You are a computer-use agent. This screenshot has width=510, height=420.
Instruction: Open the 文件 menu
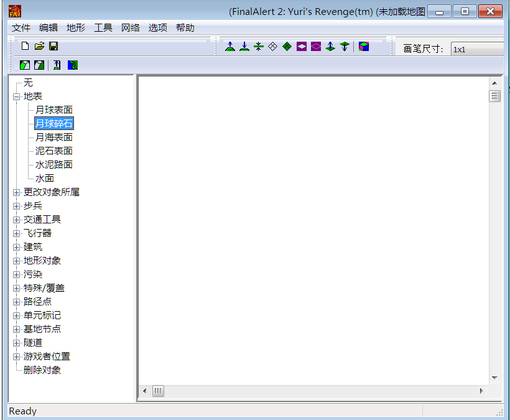(21, 27)
